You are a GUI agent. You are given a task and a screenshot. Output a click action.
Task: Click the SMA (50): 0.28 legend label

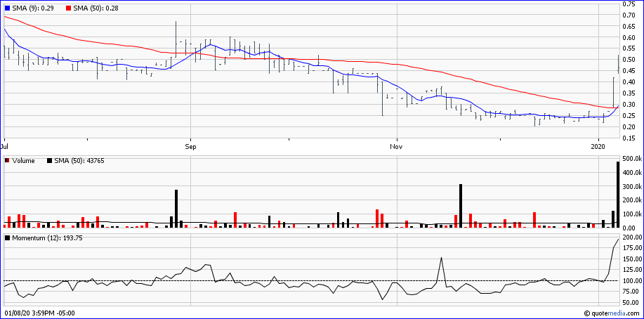pyautogui.click(x=95, y=8)
